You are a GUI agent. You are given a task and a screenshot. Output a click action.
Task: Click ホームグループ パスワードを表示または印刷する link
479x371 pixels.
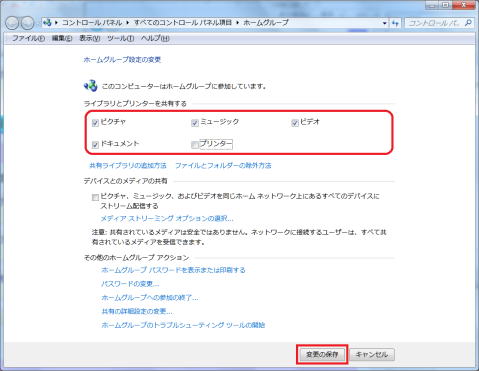pyautogui.click(x=173, y=270)
